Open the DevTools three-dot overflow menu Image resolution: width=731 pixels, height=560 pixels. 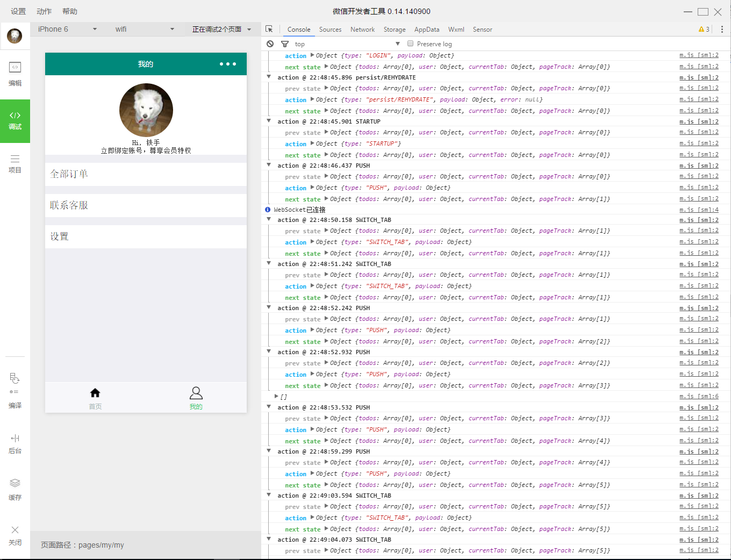[x=722, y=29]
